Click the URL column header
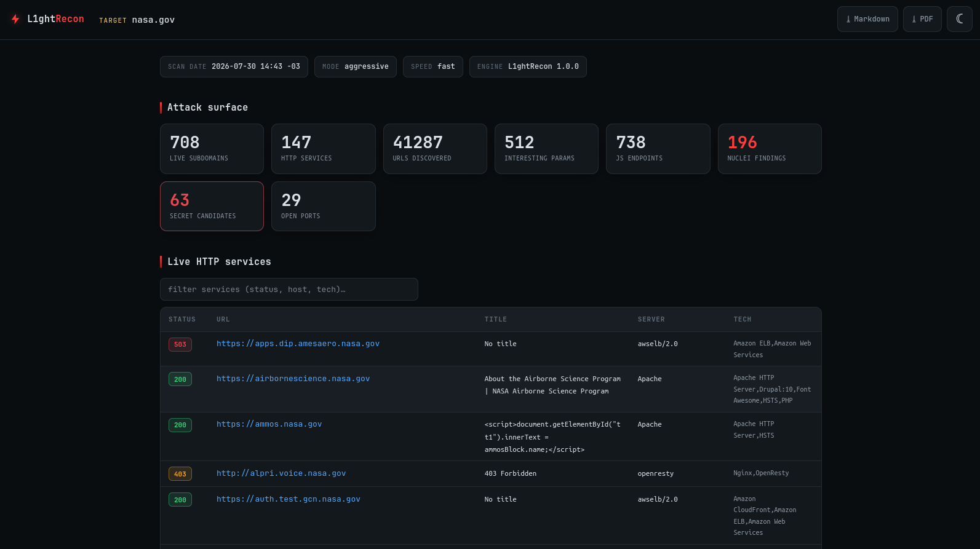Image resolution: width=980 pixels, height=549 pixels. 223,320
